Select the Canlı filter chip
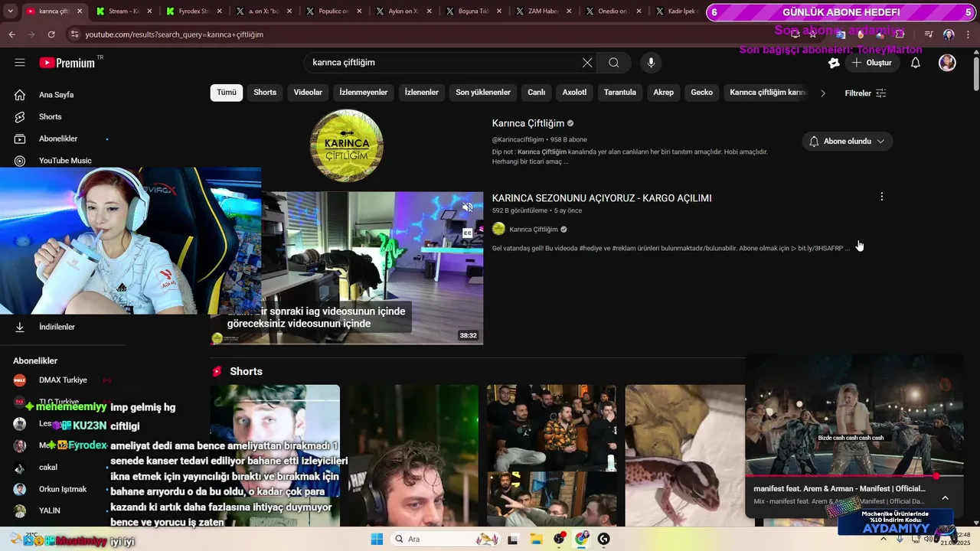Viewport: 980px width, 551px height. [x=537, y=93]
